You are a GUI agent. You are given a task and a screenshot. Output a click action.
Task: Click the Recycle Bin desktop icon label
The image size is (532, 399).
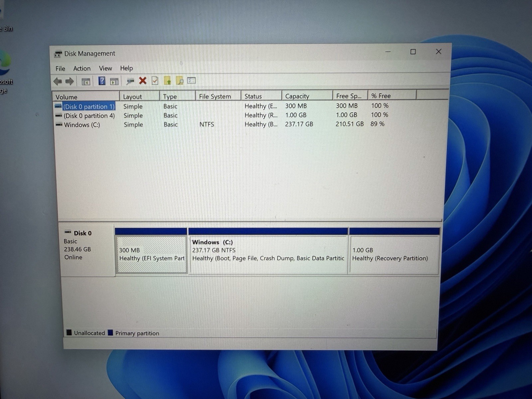[x=6, y=29]
